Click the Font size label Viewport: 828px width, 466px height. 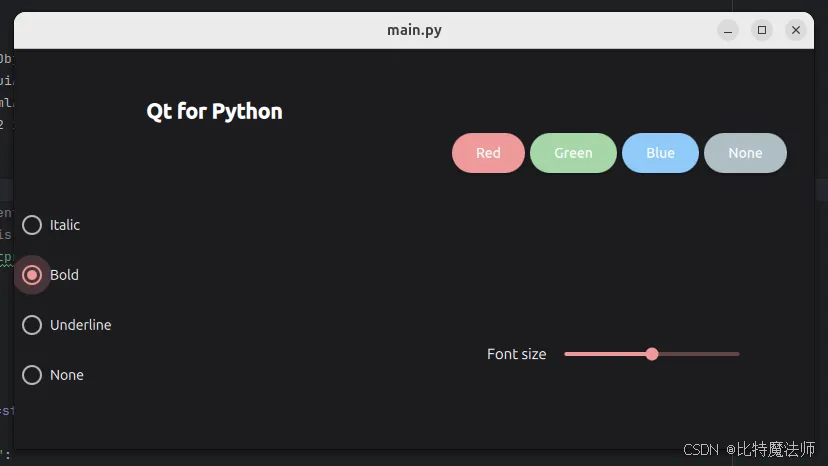pyautogui.click(x=516, y=354)
